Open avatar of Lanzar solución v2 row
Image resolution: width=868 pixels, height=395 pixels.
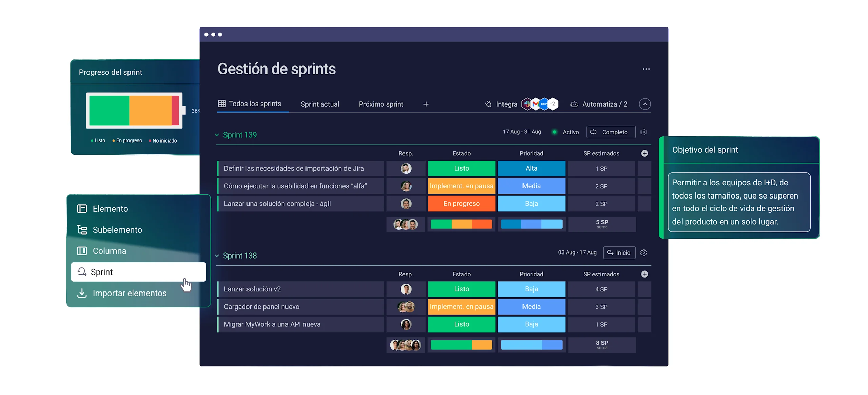(406, 289)
